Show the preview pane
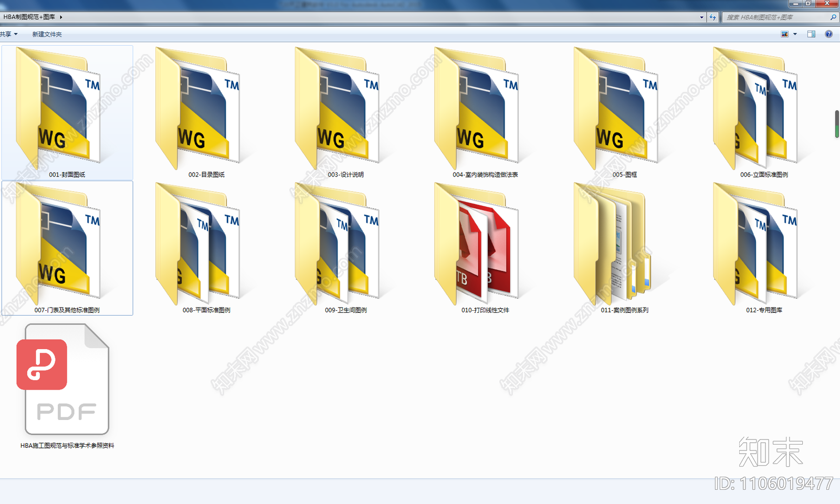The width and height of the screenshot is (840, 504). pyautogui.click(x=811, y=34)
